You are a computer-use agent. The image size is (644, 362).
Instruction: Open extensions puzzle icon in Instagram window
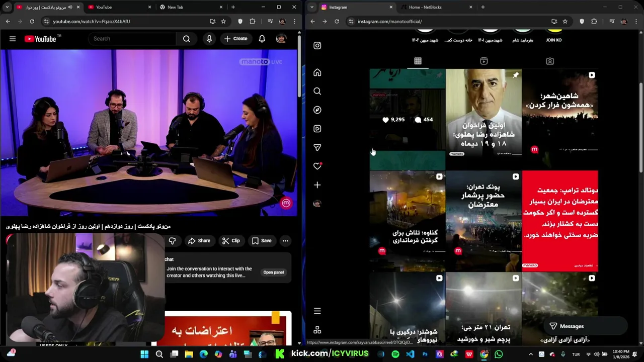pos(594,21)
